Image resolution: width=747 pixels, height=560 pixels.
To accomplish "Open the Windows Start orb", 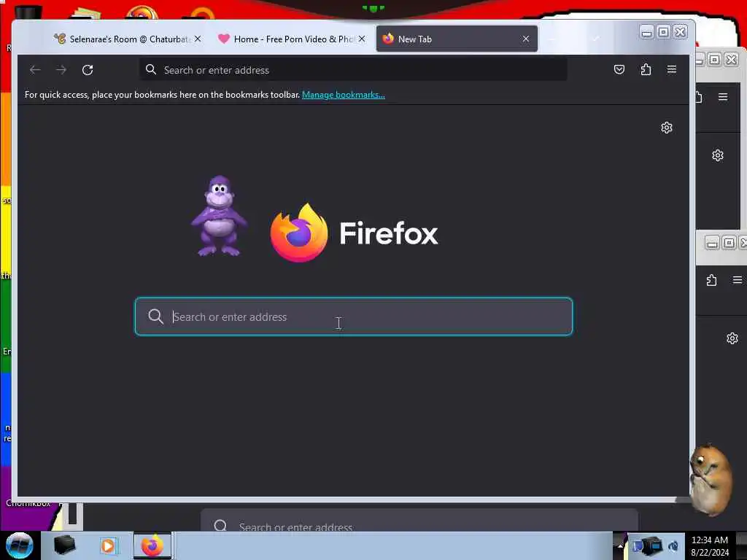I will click(x=20, y=545).
